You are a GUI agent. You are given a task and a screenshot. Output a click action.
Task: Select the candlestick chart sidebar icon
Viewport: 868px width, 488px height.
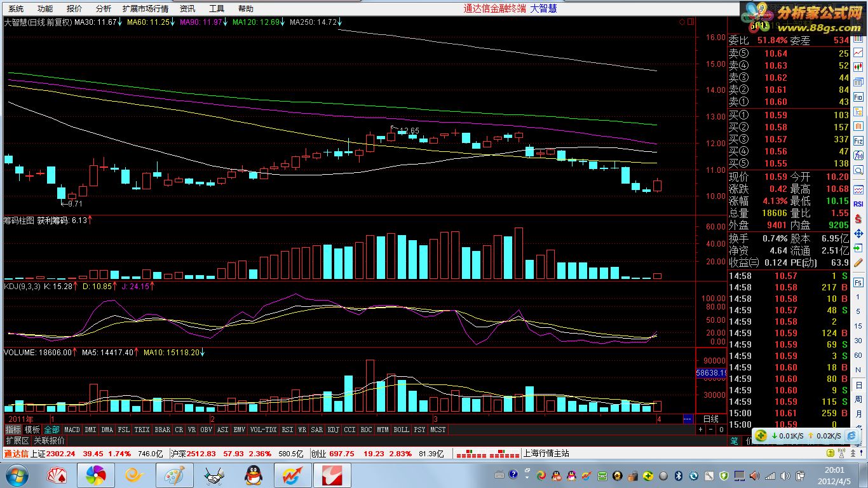click(858, 67)
